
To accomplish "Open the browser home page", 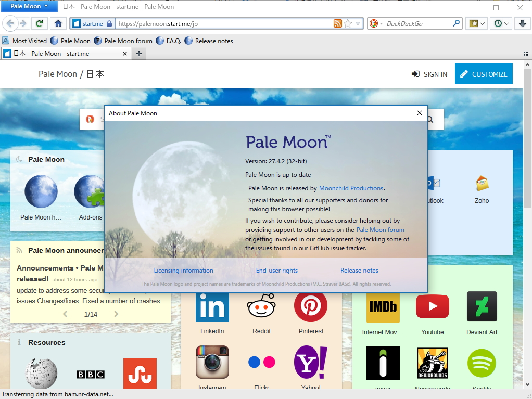I will pos(58,23).
